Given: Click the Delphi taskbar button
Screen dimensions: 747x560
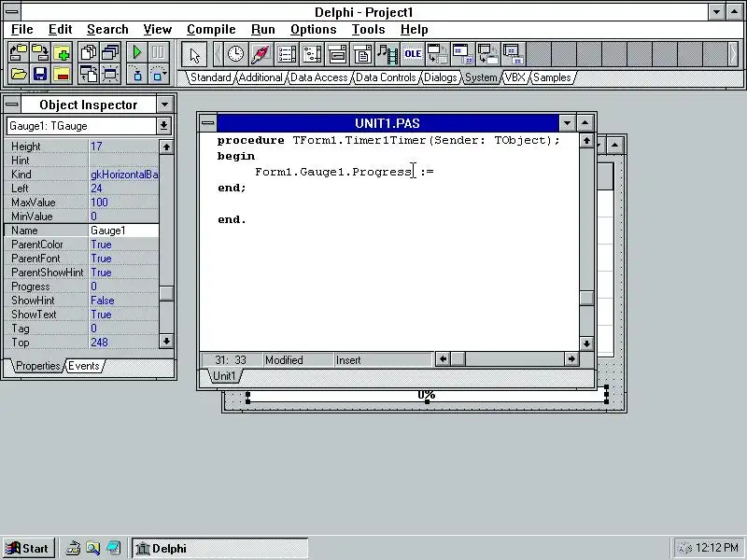Looking at the screenshot, I should (x=220, y=548).
